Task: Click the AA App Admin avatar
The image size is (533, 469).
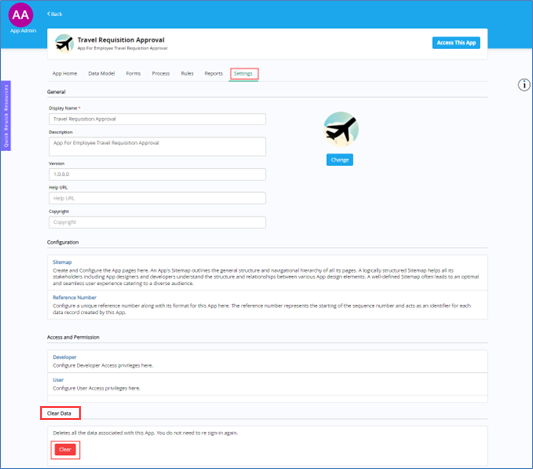Action: coord(21,15)
